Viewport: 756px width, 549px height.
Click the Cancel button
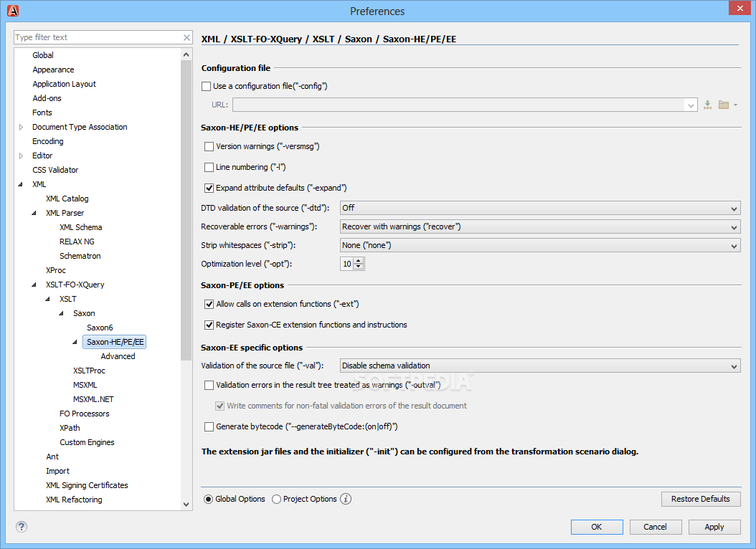[x=656, y=527]
